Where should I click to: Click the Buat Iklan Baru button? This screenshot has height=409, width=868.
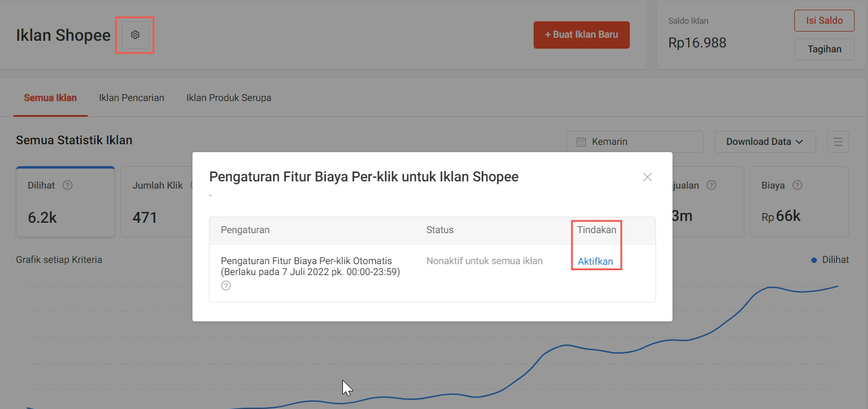coord(582,35)
